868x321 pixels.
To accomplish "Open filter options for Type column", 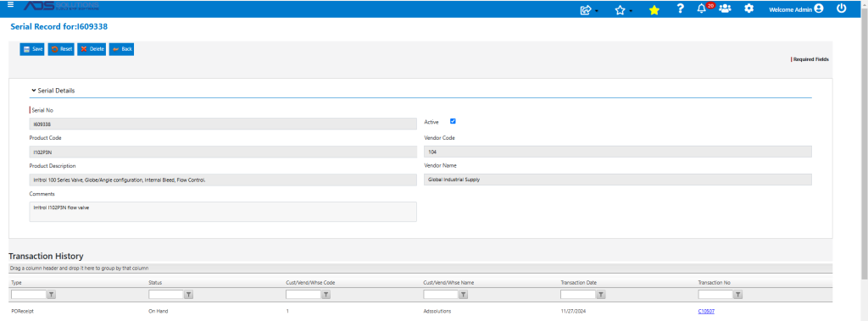I will (52, 295).
